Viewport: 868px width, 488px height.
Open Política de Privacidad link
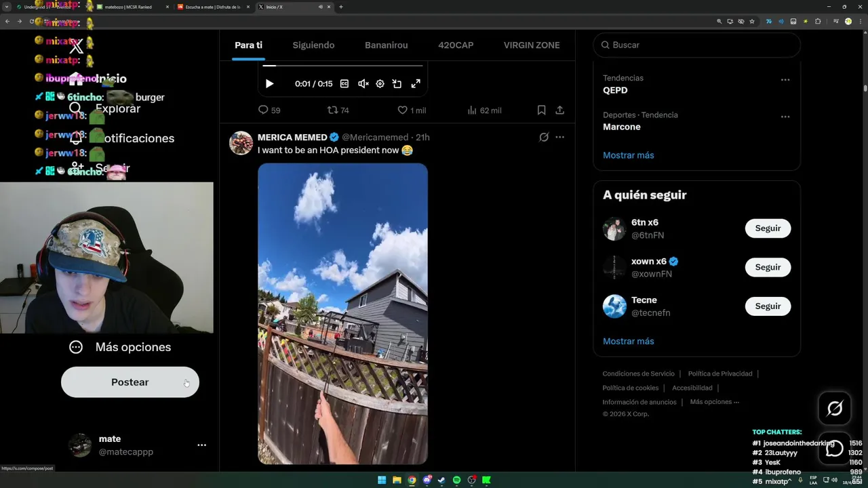pos(720,373)
